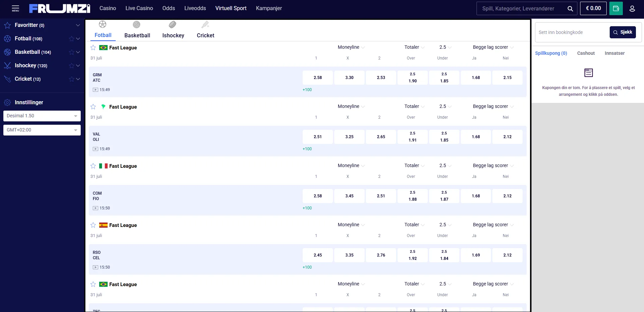Open Liveodds in top navigation

click(195, 8)
